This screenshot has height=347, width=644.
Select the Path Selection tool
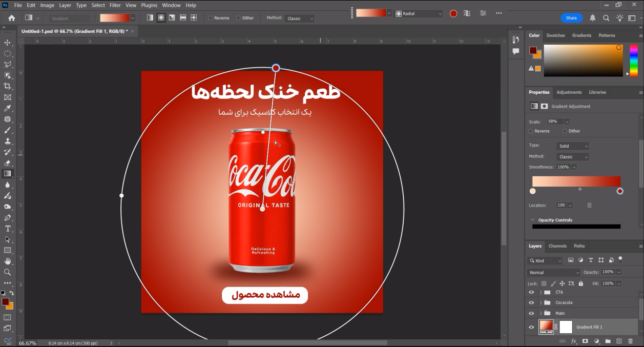coord(8,239)
